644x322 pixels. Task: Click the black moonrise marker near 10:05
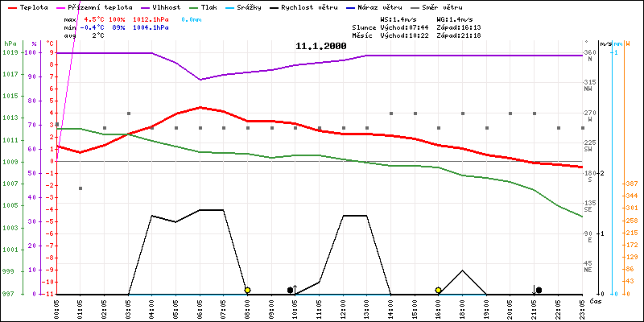(x=291, y=290)
